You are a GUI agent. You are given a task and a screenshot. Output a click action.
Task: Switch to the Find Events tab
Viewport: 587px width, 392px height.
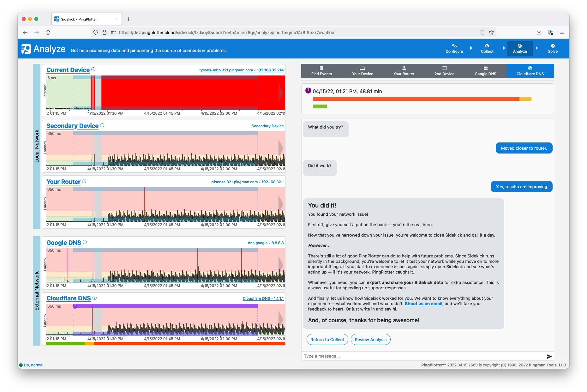(321, 71)
